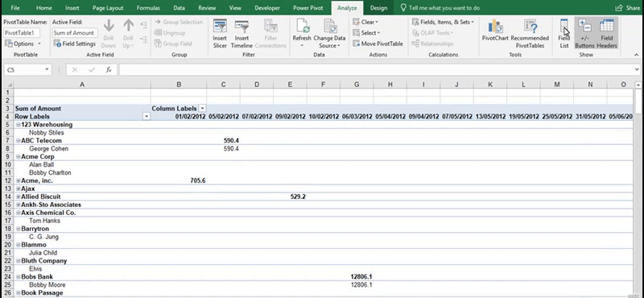
Task: Collapse the 123 Warehousing group
Action: click(x=18, y=125)
